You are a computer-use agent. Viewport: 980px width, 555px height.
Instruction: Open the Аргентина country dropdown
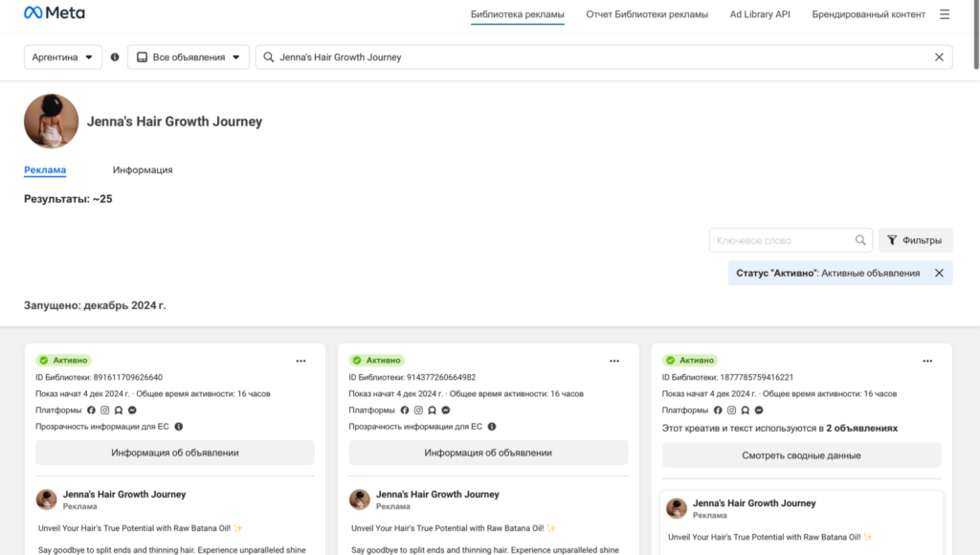(62, 56)
